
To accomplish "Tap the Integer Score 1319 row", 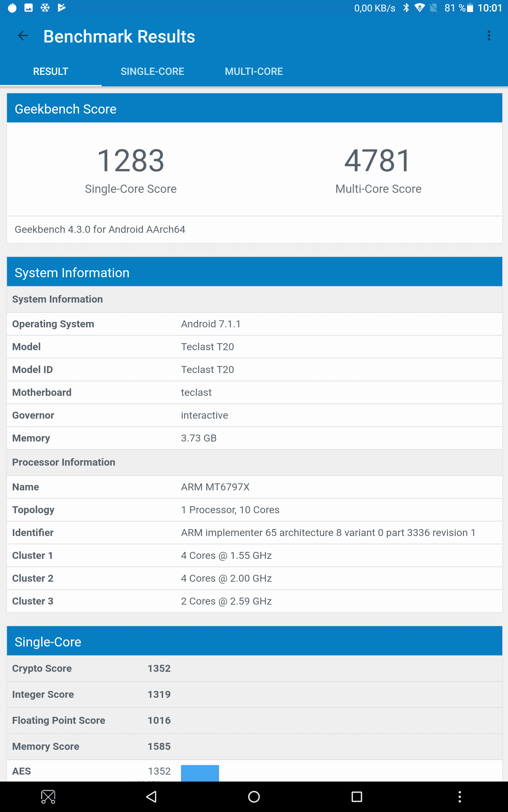I will (x=254, y=695).
